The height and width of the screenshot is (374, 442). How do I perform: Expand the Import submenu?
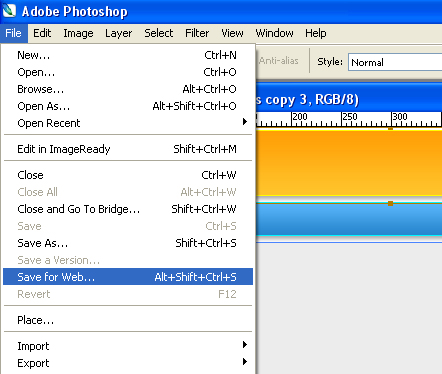[128, 346]
